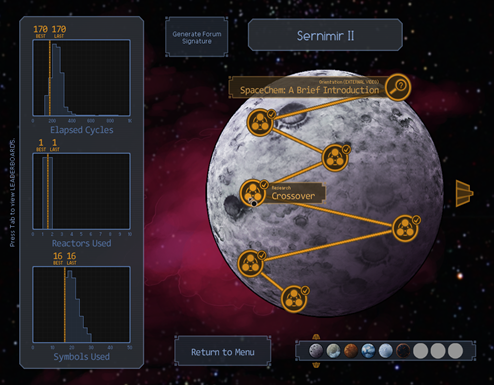The width and height of the screenshot is (494, 385).
Task: Go to next planet with spaceship arrow
Action: click(464, 193)
